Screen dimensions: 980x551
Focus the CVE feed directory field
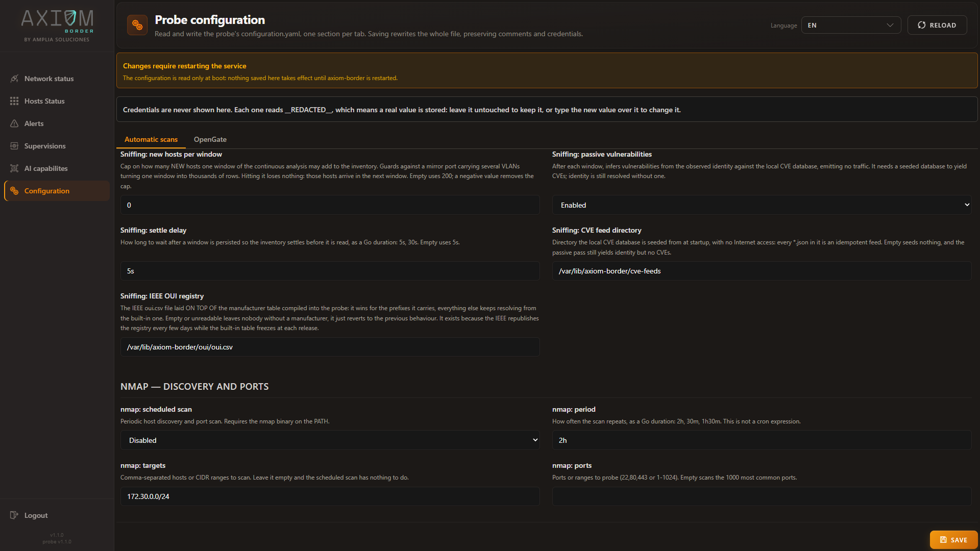pos(762,271)
